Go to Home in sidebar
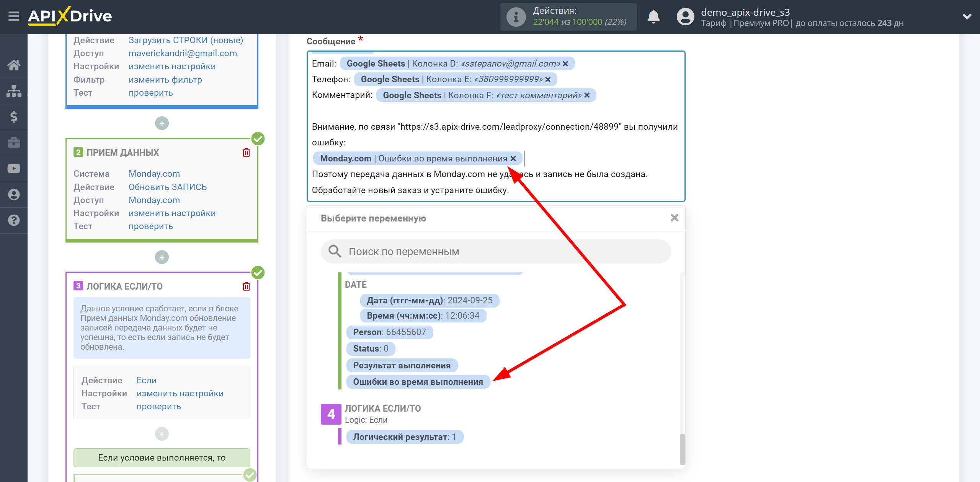980x482 pixels. [14, 65]
